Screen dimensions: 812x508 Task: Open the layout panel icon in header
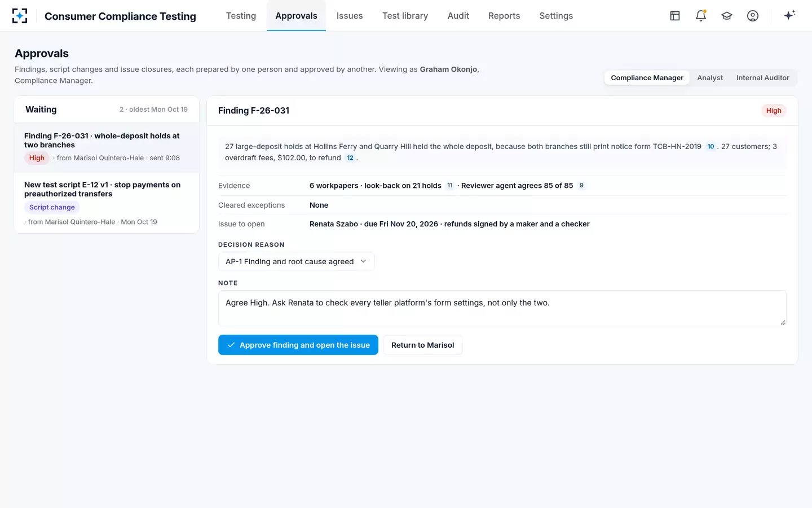675,16
